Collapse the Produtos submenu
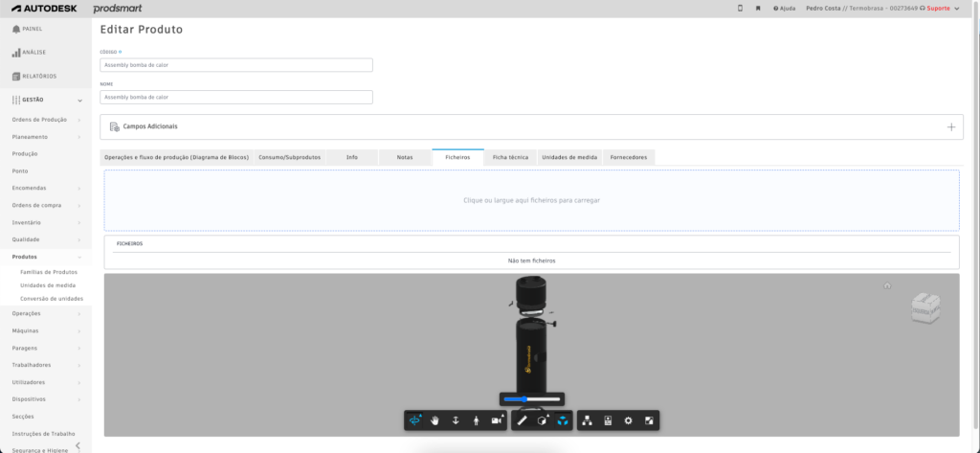This screenshot has height=453, width=980. 79,258
